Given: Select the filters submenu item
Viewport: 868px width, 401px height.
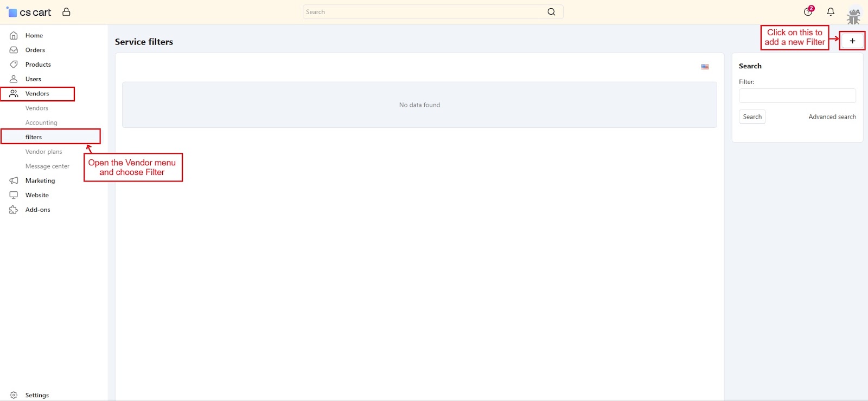Looking at the screenshot, I should 34,137.
